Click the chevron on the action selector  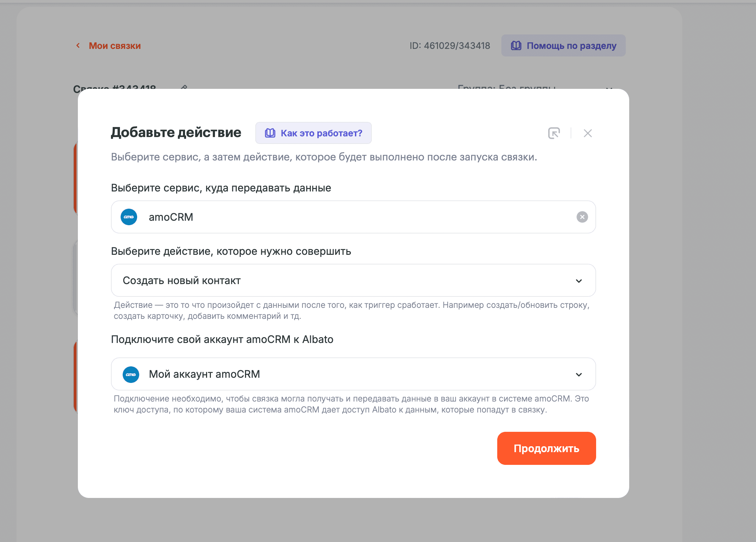(x=579, y=280)
